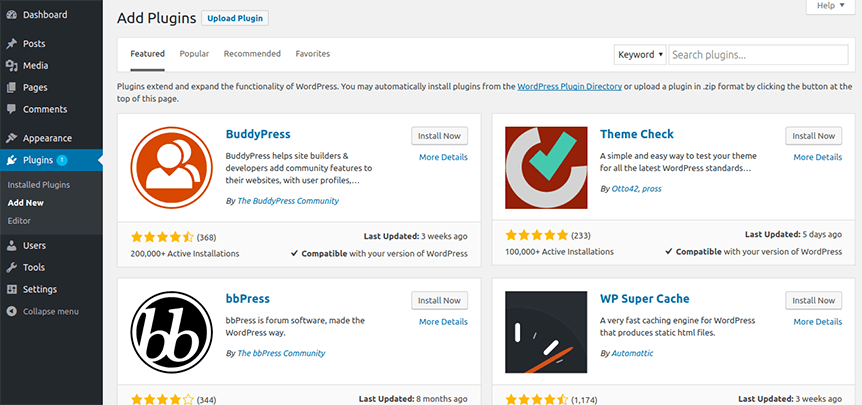Screen dimensions: 862x405
Task: Open Installed Plugins submenu item
Action: point(38,185)
